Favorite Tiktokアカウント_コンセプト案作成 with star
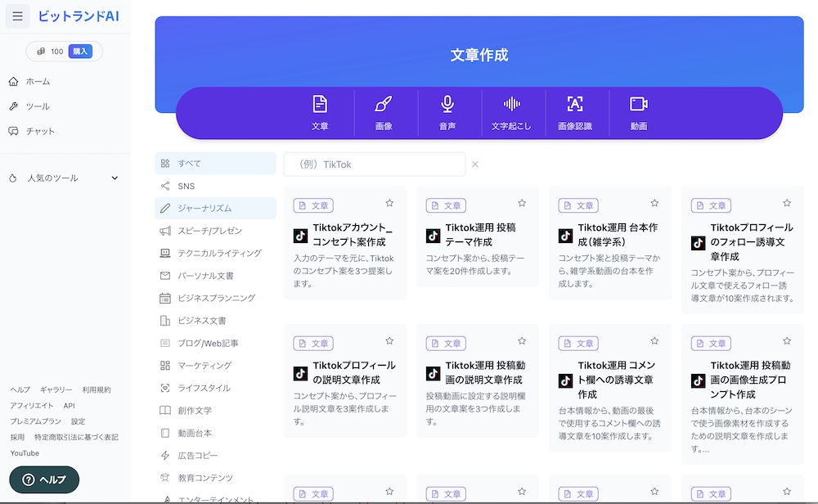The height and width of the screenshot is (504, 818). point(389,203)
